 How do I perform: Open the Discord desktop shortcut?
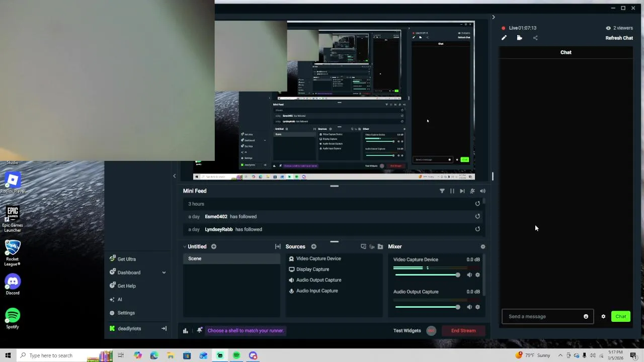(13, 285)
